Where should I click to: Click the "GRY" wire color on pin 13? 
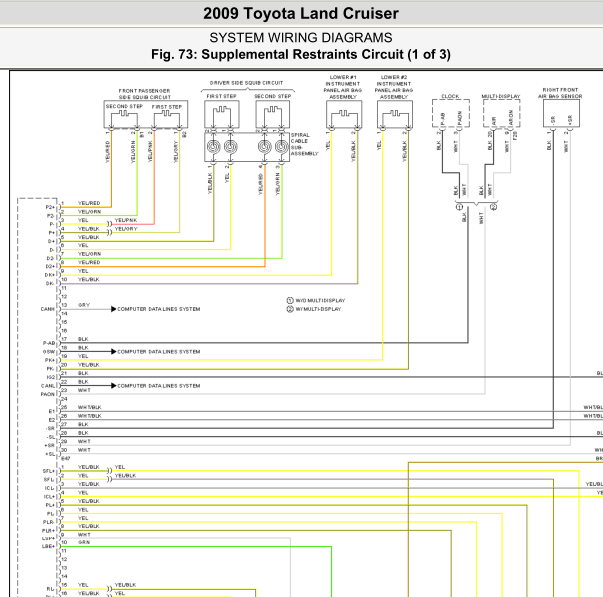tap(84, 305)
